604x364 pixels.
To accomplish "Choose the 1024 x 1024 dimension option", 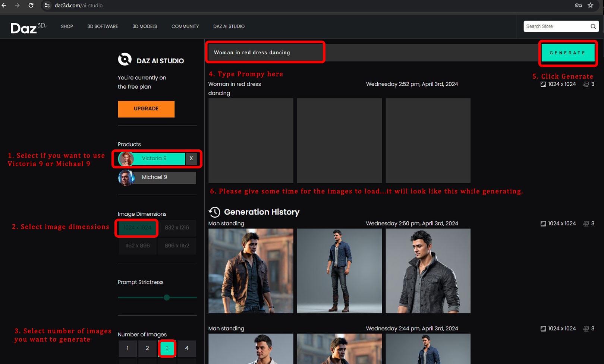I will point(138,228).
